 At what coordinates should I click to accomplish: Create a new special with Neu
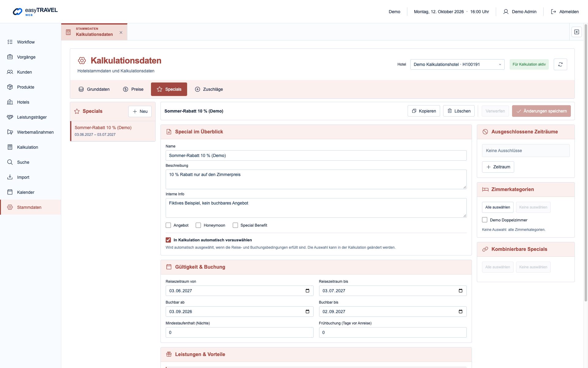tap(140, 111)
